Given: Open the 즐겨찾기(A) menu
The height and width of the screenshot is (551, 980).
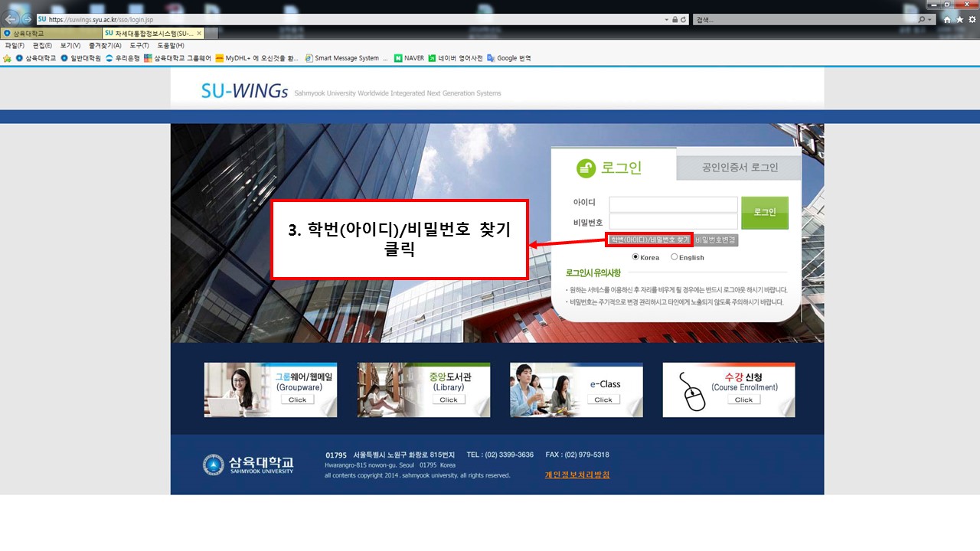Looking at the screenshot, I should (105, 46).
